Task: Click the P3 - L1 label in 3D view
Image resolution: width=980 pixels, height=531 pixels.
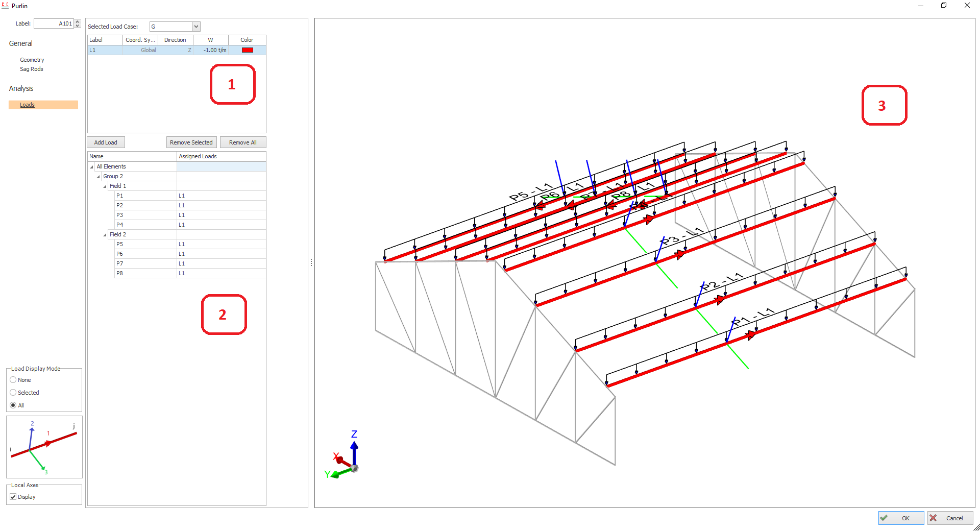Action: pos(682,236)
